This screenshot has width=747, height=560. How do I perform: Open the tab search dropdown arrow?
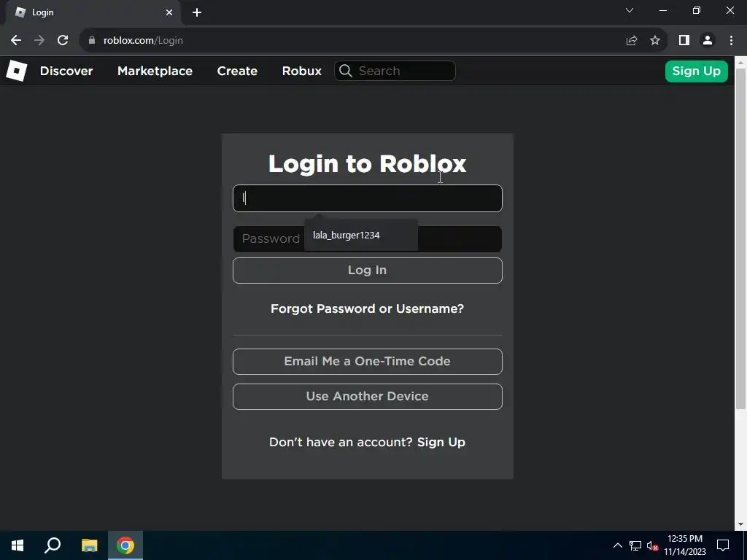[x=630, y=10]
